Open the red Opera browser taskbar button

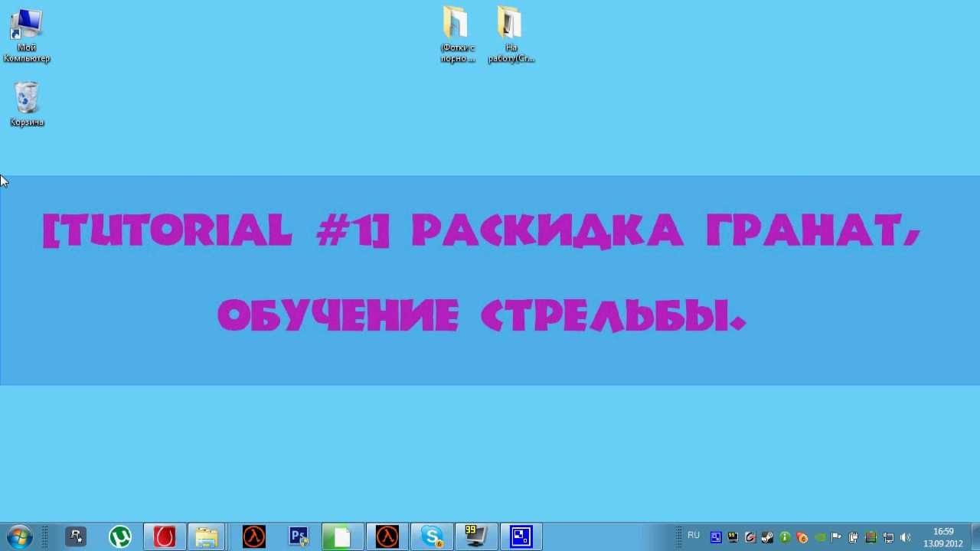pos(164,536)
